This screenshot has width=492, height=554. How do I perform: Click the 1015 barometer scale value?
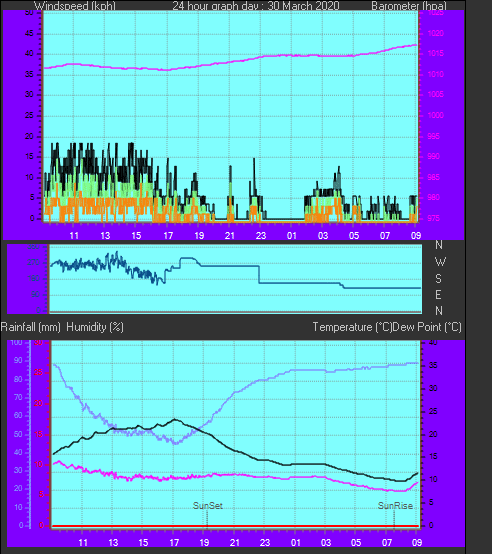point(435,54)
